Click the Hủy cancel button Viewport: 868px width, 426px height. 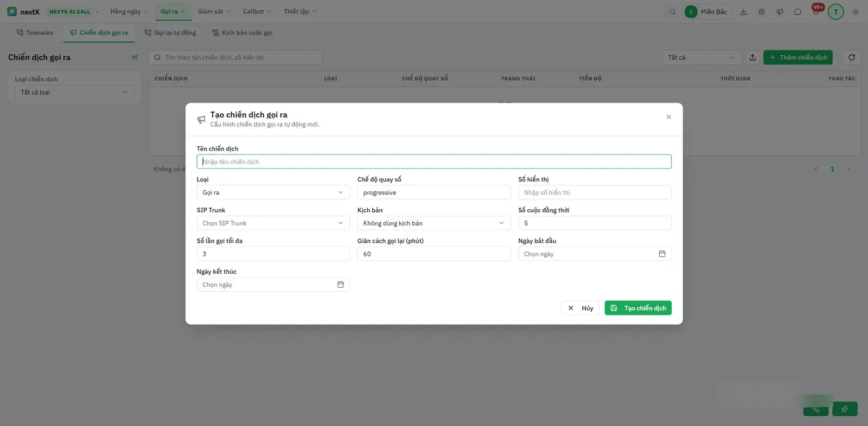pos(580,308)
